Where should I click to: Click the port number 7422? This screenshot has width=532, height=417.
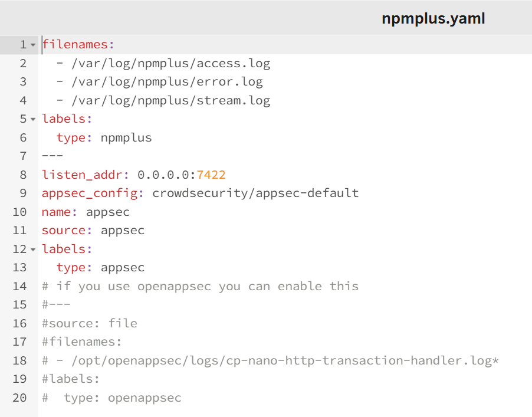pyautogui.click(x=211, y=175)
